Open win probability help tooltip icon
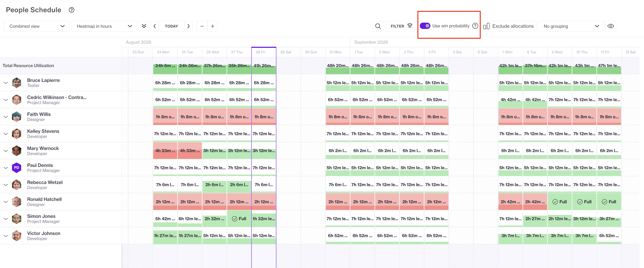 coord(475,26)
